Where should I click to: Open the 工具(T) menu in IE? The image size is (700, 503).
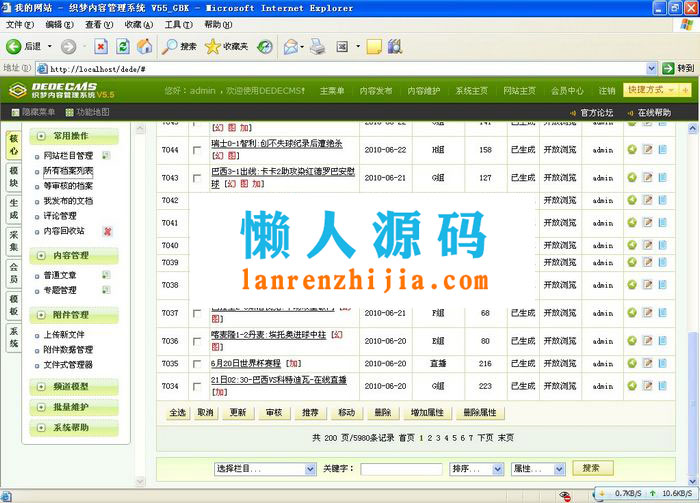(x=178, y=24)
